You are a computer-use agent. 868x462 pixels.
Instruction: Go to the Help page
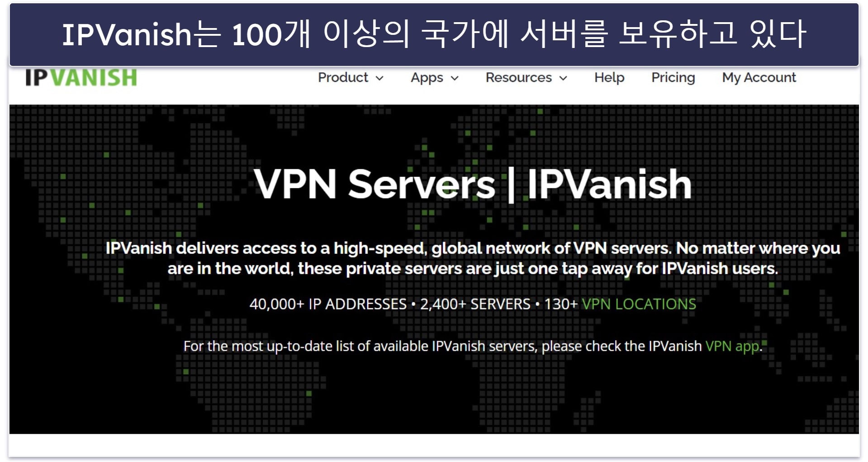tap(609, 78)
